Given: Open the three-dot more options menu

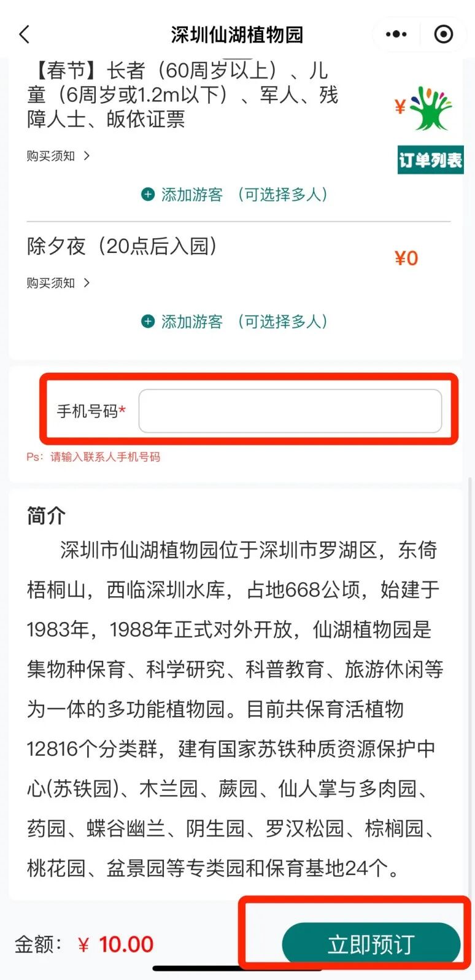Looking at the screenshot, I should point(396,34).
